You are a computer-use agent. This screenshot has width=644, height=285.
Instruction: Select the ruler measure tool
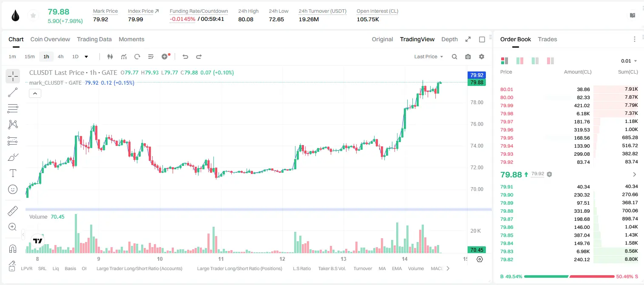pyautogui.click(x=13, y=211)
